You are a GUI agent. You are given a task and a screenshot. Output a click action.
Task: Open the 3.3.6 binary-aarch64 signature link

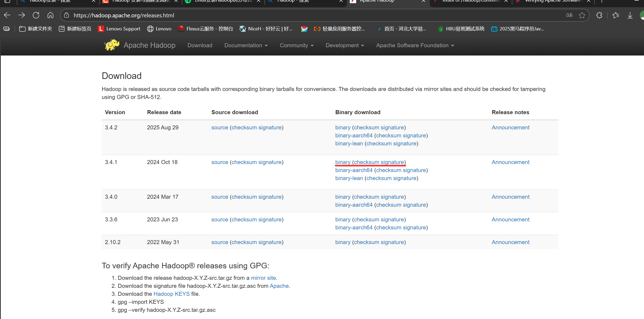point(414,228)
